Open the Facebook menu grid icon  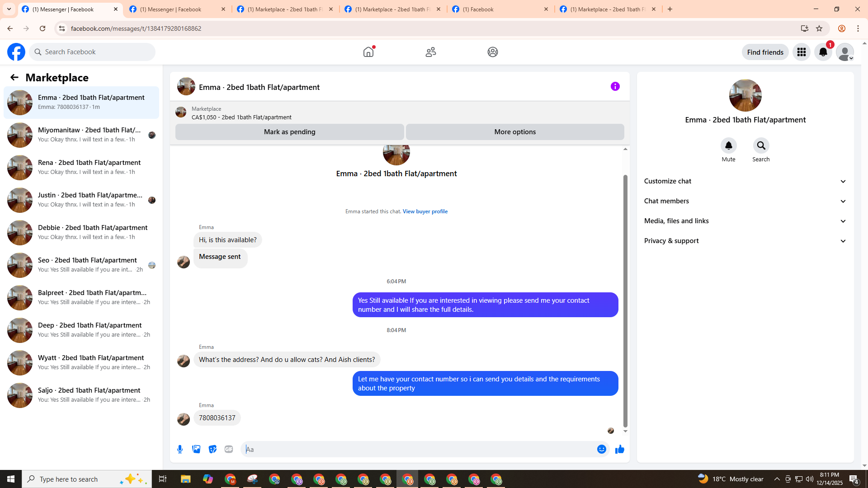[801, 52]
